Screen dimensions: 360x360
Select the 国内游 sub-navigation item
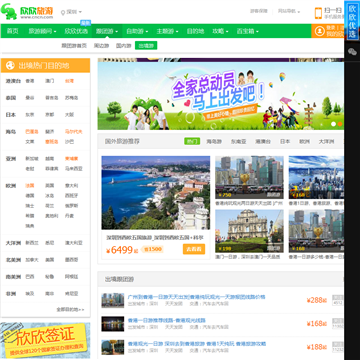123,46
